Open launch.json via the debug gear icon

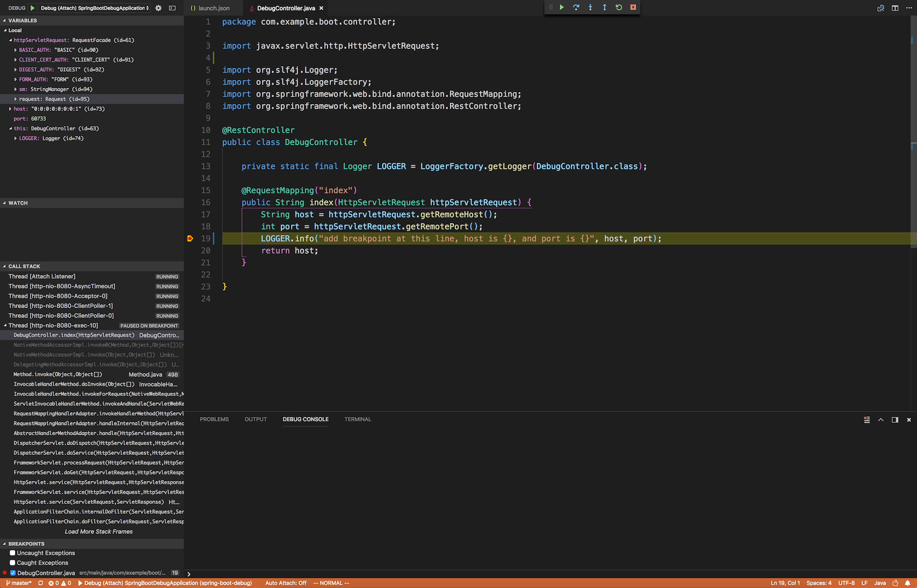click(x=159, y=8)
